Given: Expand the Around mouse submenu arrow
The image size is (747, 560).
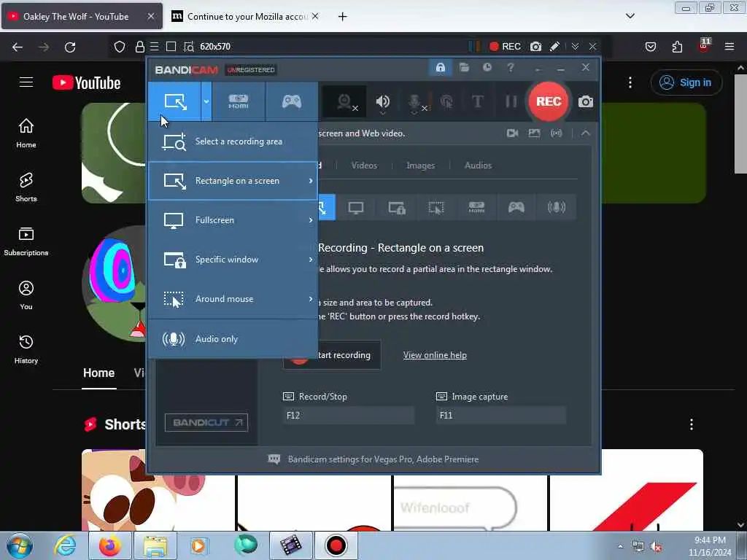Looking at the screenshot, I should coord(311,299).
